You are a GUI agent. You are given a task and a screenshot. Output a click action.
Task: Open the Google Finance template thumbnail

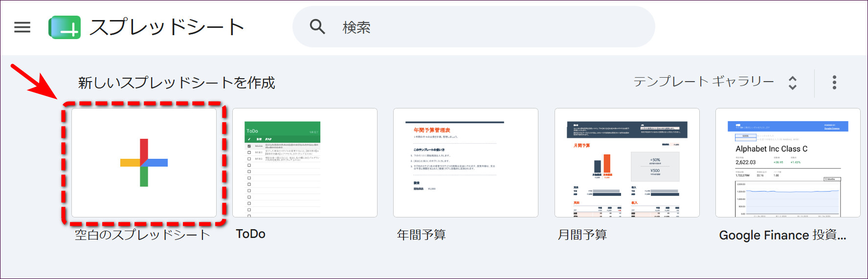pos(788,163)
